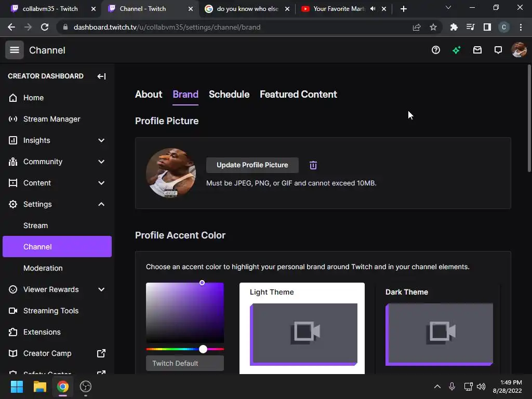Click Update Profile Picture button

pos(252,165)
